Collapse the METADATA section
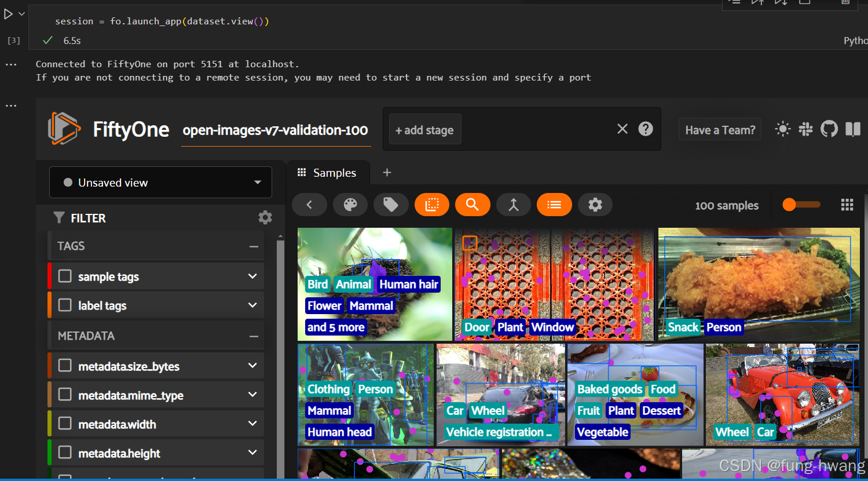The image size is (868, 481). pyautogui.click(x=254, y=336)
